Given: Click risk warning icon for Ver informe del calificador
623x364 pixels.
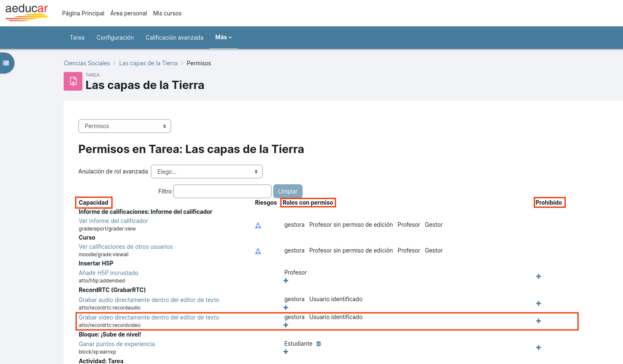Looking at the screenshot, I should pos(258,225).
